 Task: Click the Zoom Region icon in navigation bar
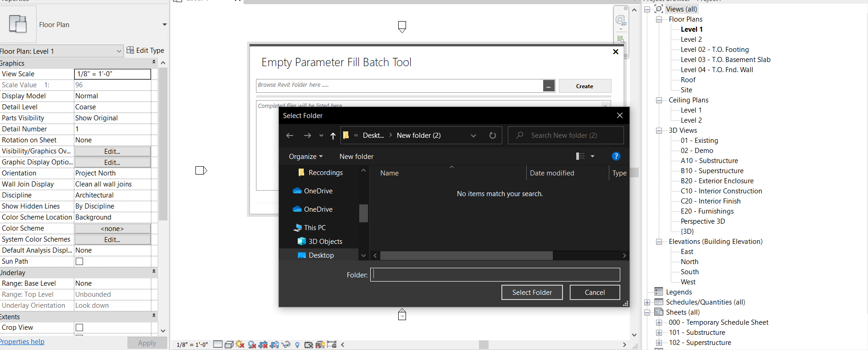[620, 39]
